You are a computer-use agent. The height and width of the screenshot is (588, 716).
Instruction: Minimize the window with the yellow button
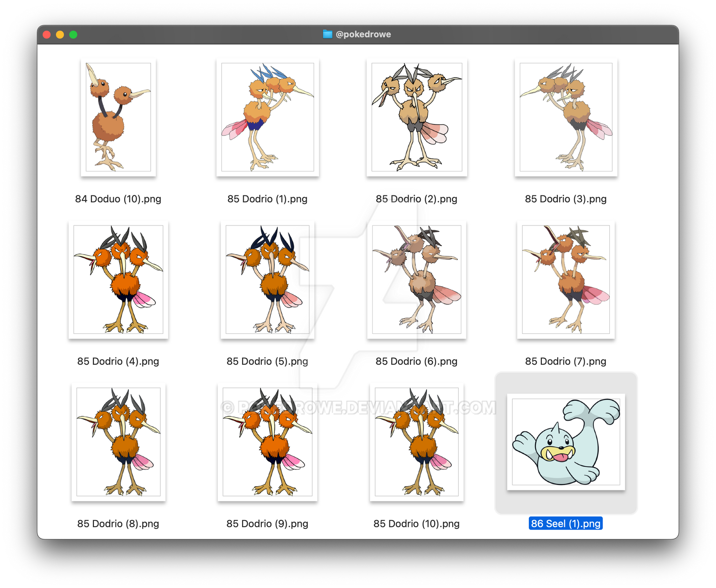[60, 35]
